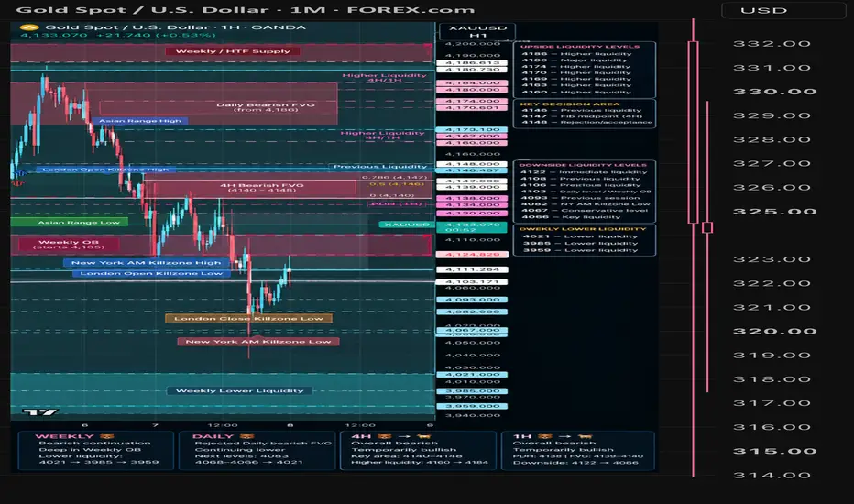
Task: Click the 'UPSIDE LIQUIDITY LEVELS' panel heading
Action: (579, 47)
